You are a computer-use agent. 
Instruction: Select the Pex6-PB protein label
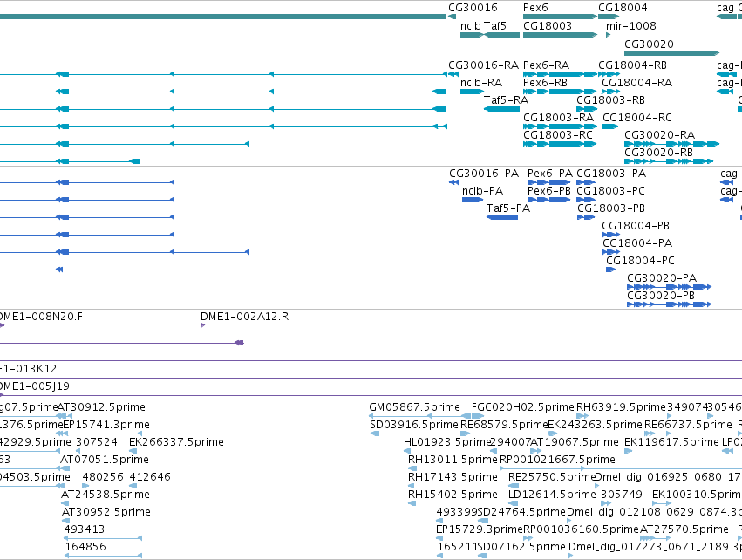coord(549,191)
